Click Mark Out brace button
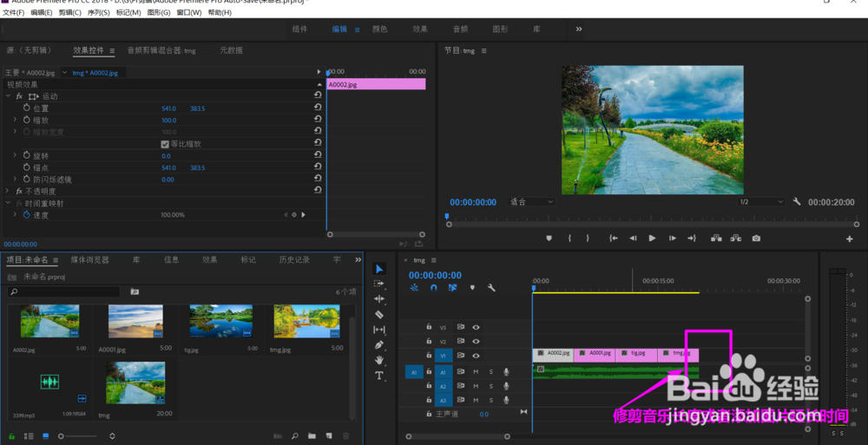Viewport: 868px width, 445px height. [588, 238]
